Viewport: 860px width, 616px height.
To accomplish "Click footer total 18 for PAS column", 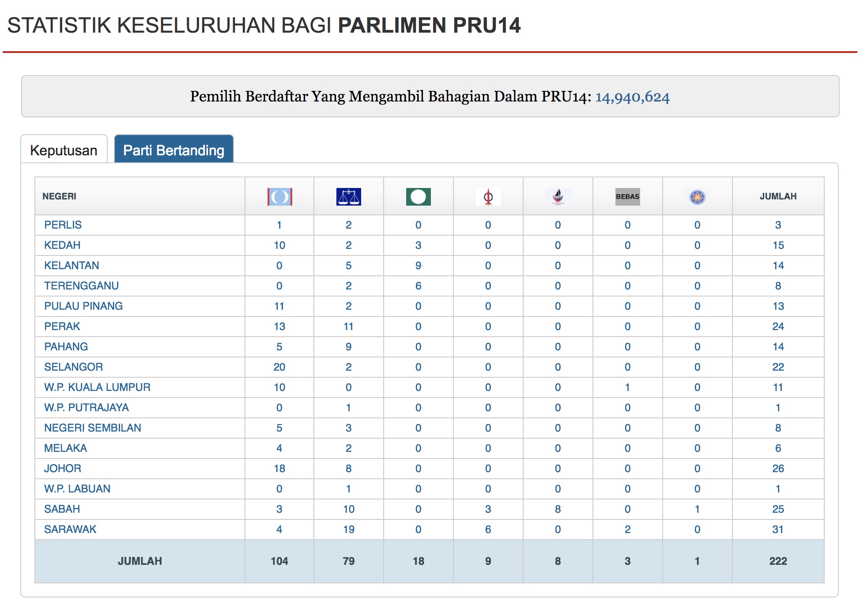I will pos(419,561).
